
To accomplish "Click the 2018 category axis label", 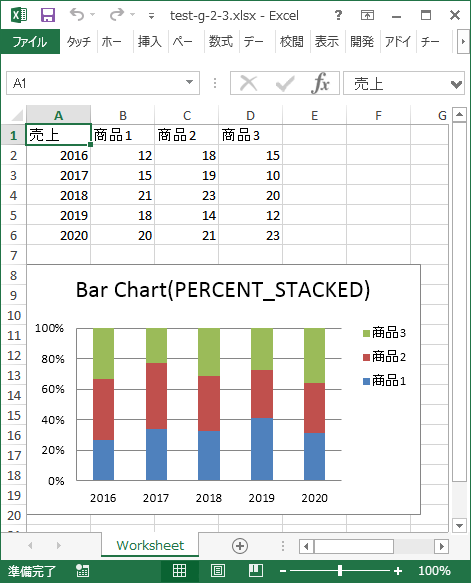I will (209, 497).
